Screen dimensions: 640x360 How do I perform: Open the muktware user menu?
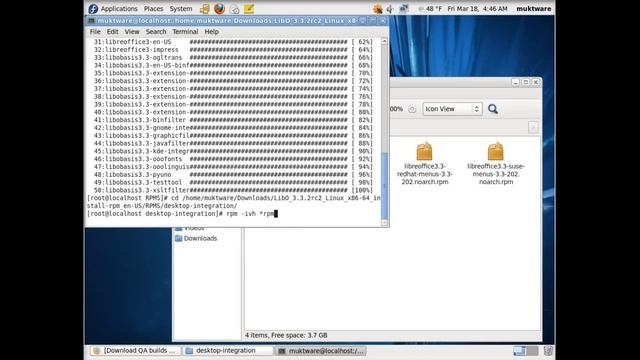[533, 9]
